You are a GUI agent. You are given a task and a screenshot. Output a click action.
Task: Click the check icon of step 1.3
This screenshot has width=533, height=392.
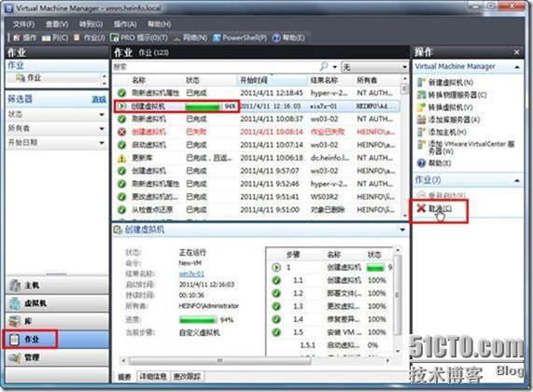[x=276, y=306]
